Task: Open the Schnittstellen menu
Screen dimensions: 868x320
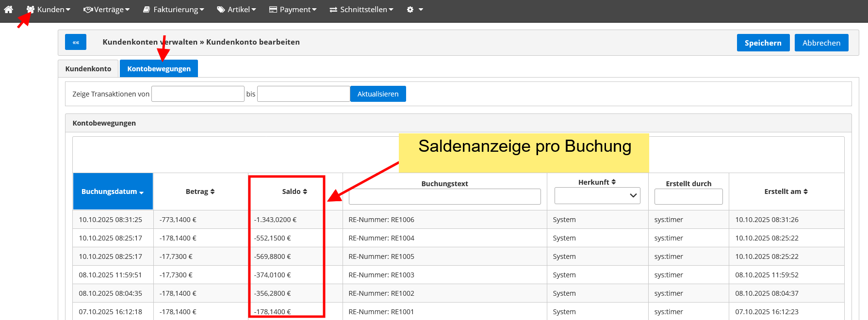Action: (361, 9)
